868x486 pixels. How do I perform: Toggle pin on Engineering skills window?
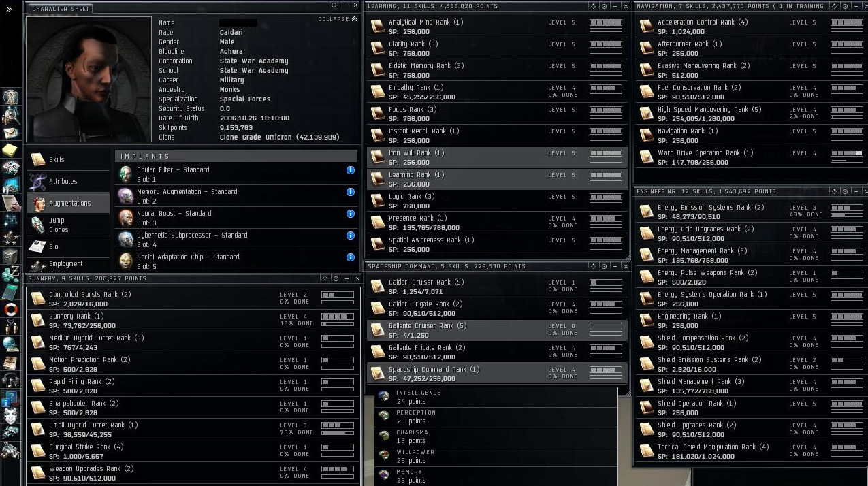click(x=844, y=192)
